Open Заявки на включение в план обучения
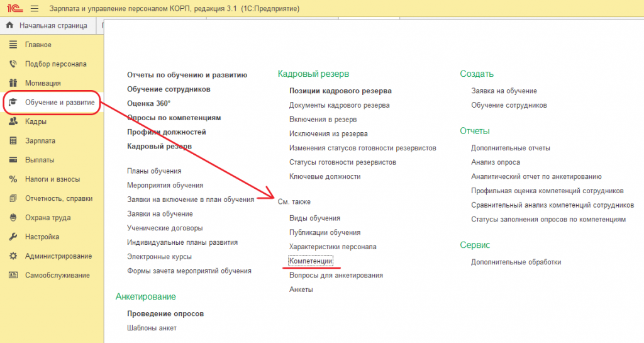The image size is (644, 343). click(191, 200)
